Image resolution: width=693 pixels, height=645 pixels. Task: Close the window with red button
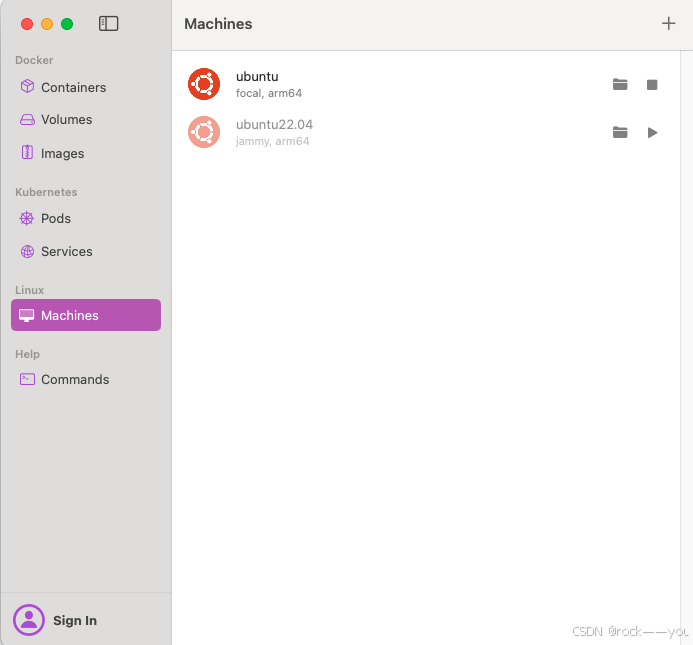[27, 24]
